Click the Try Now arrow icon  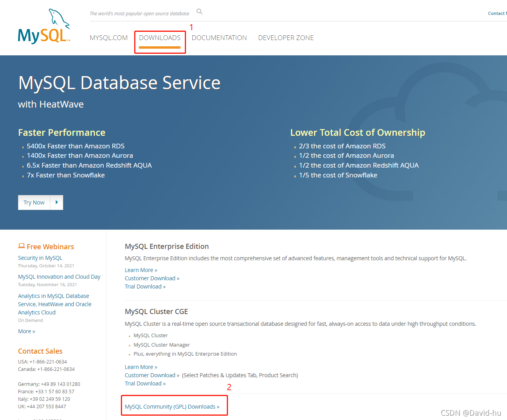click(x=57, y=203)
